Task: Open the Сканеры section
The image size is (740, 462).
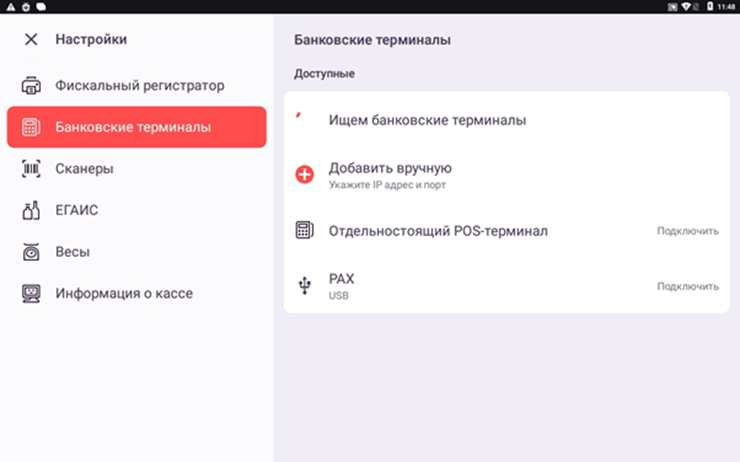Action: click(137, 168)
